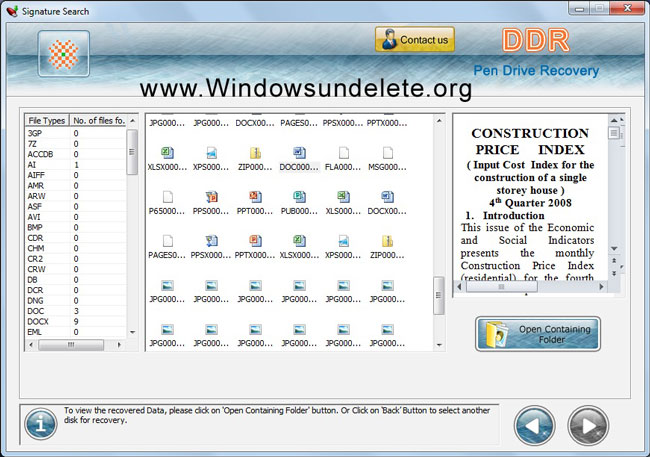Select the CR2 file type row
This screenshot has width=650, height=457.
[75, 259]
